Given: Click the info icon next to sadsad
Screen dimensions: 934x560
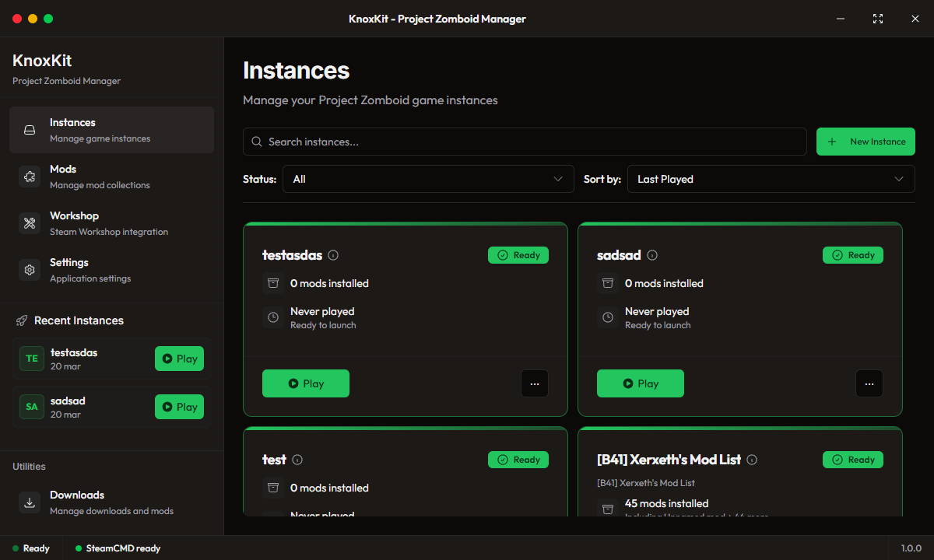Looking at the screenshot, I should tap(652, 255).
